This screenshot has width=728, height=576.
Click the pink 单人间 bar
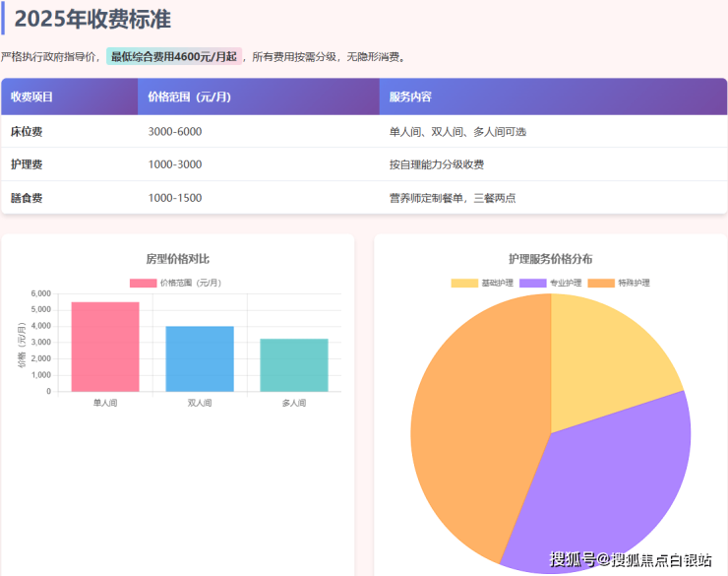(105, 347)
